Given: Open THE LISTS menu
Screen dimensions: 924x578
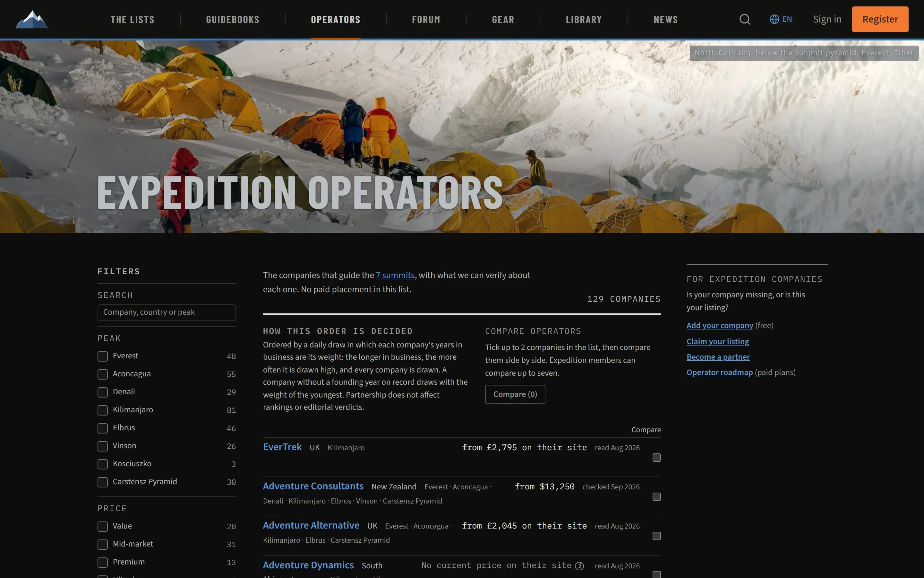Looking at the screenshot, I should tap(133, 20).
